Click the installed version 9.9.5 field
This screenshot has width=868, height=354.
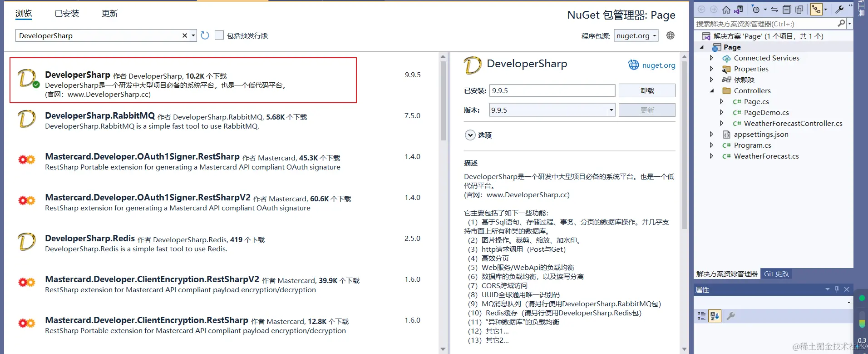552,90
